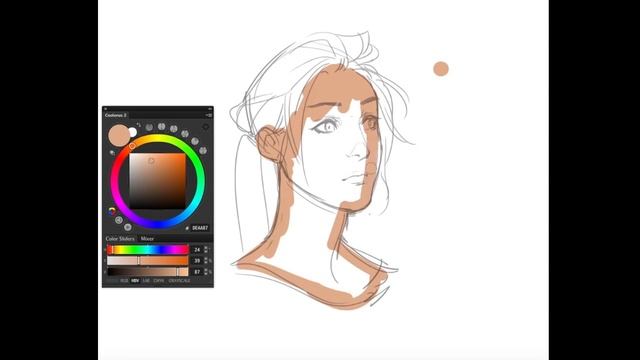Select the third harmony mode circle icon

[x=173, y=129]
